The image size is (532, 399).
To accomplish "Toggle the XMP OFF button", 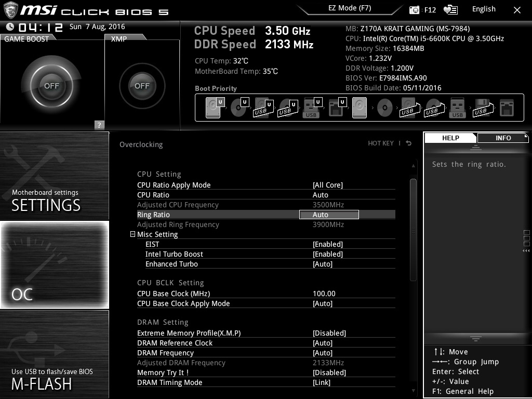I will [x=142, y=86].
